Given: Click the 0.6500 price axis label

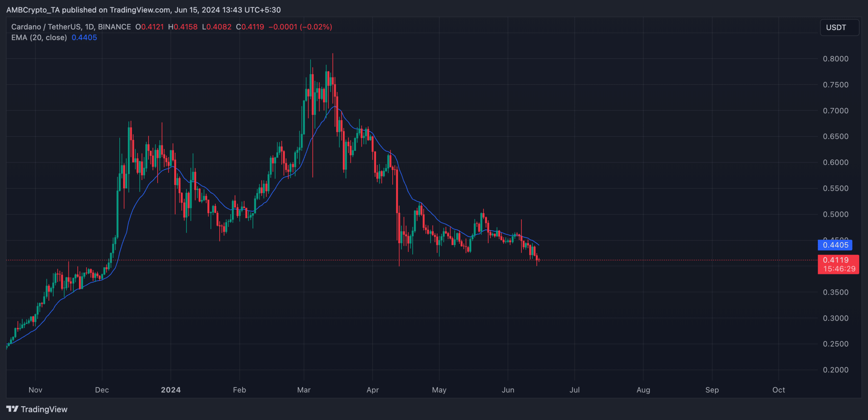Looking at the screenshot, I should point(835,136).
